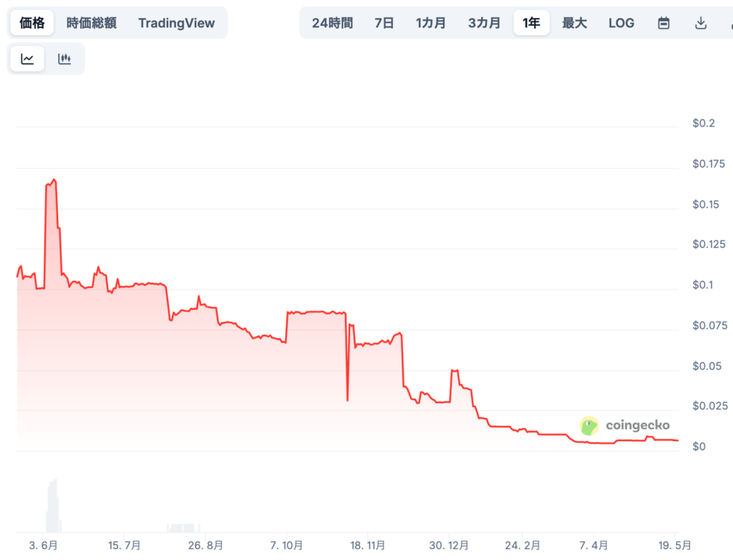Set range to 7日

pos(384,23)
